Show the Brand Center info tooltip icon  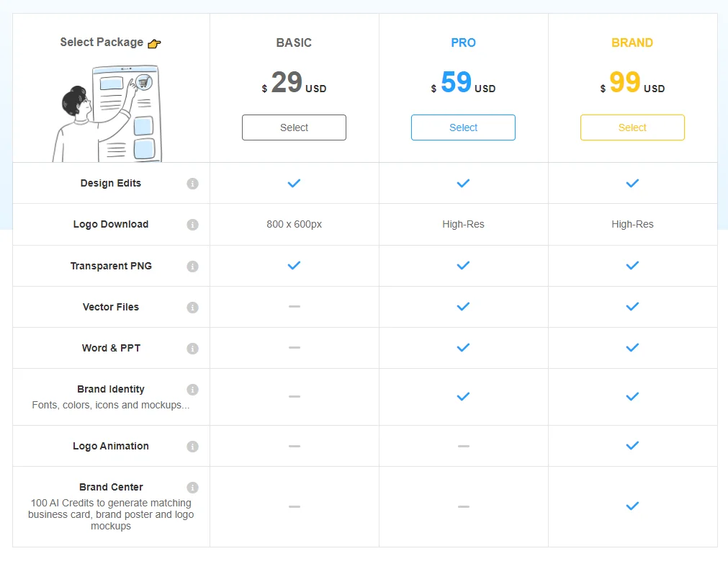[193, 488]
